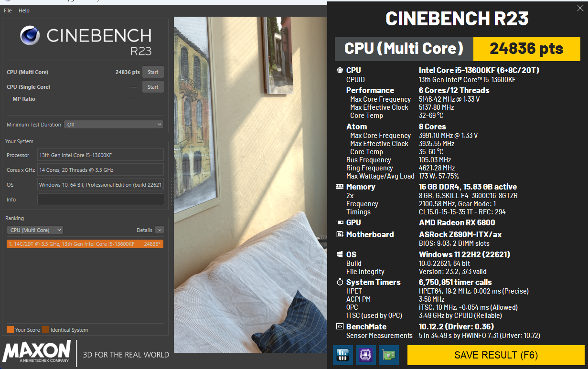
Task: Open the CPU (Multi Core) ranking dropdown
Action: pyautogui.click(x=35, y=230)
